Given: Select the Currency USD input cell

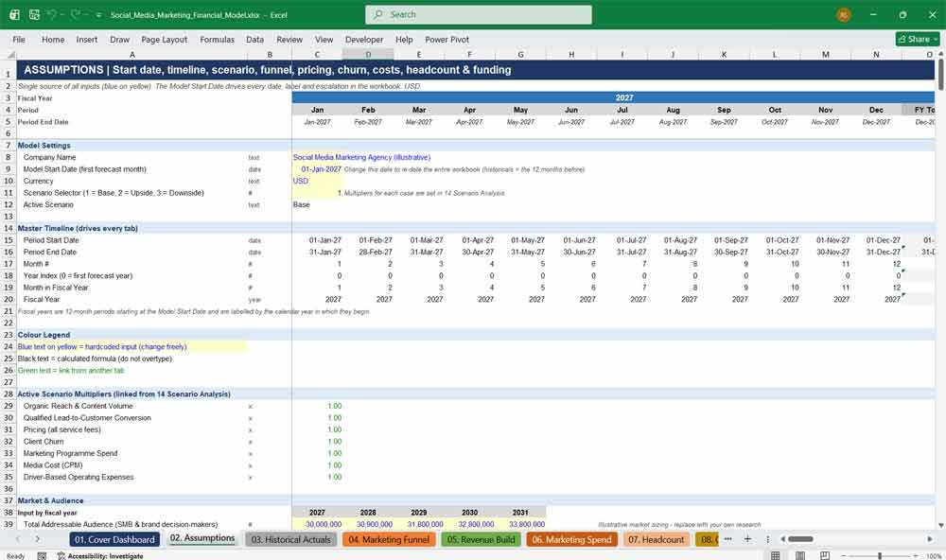Looking at the screenshot, I should point(317,181).
